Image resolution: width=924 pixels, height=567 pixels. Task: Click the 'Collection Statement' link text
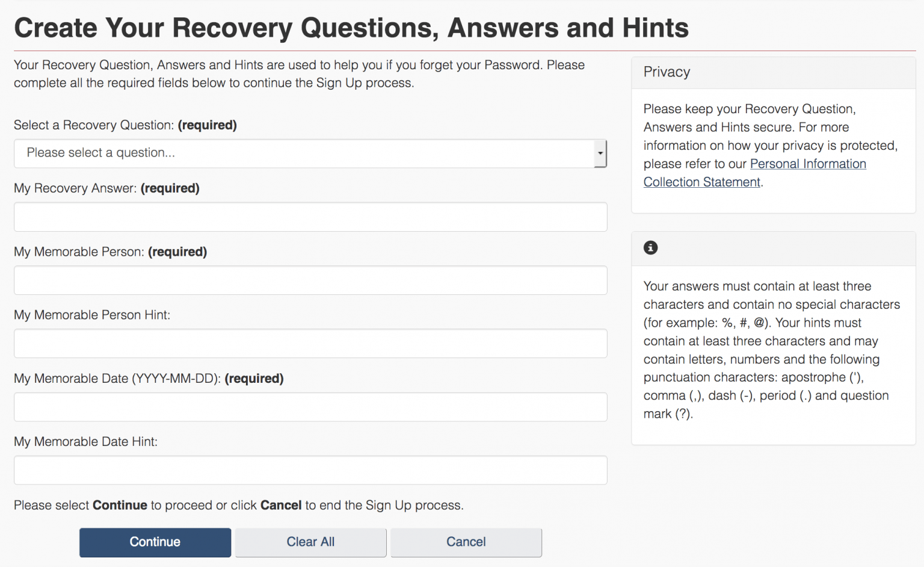click(702, 182)
